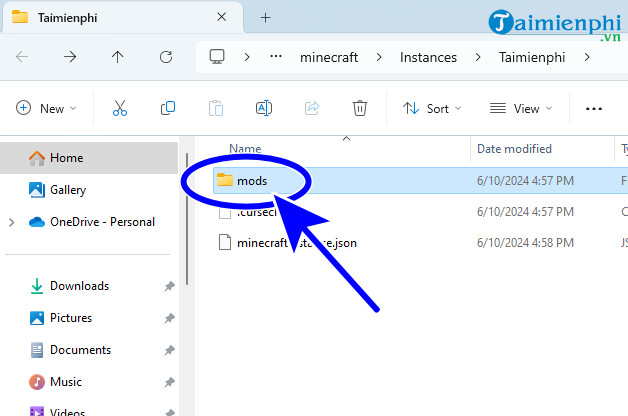The width and height of the screenshot is (628, 416).
Task: Open Gallery in the sidebar
Action: tap(67, 190)
